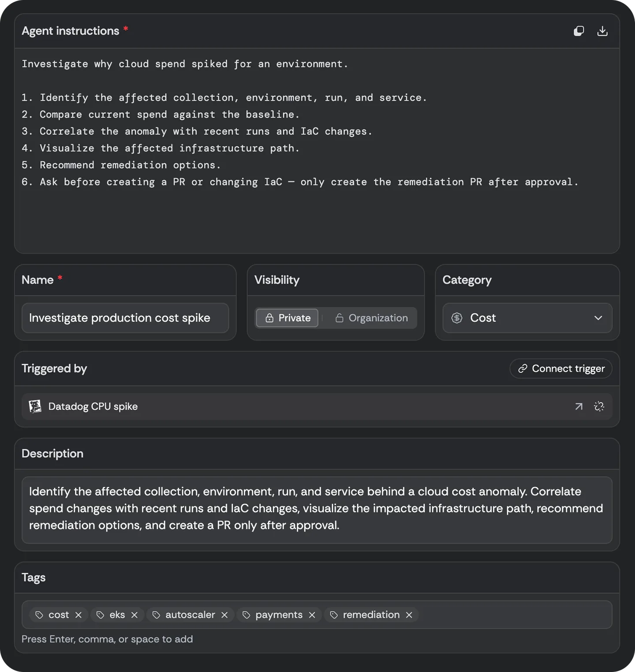Click the autoscaler tag label
635x672 pixels.
[190, 615]
